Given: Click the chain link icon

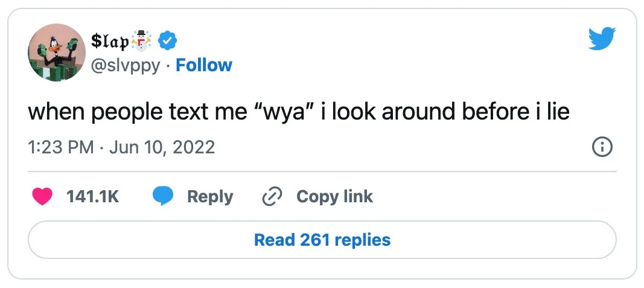Looking at the screenshot, I should [x=273, y=197].
